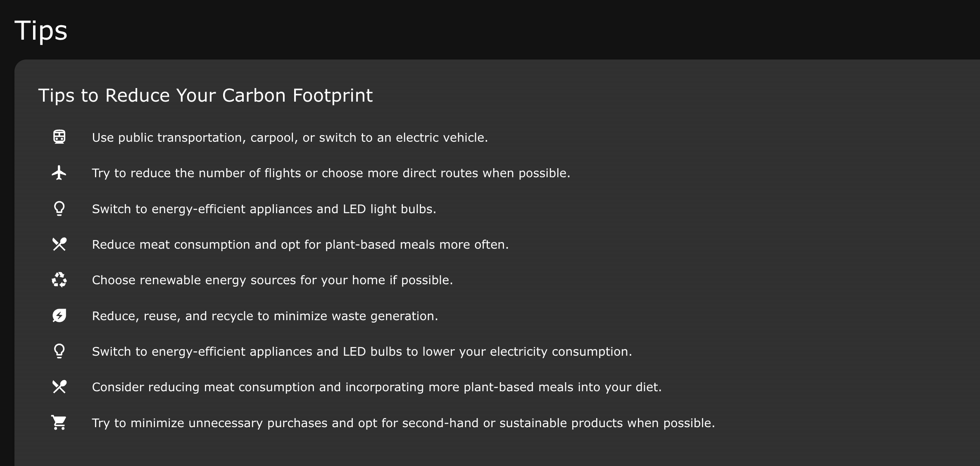
Task: Select the tip about second-hand or sustainable products
Action: [403, 423]
